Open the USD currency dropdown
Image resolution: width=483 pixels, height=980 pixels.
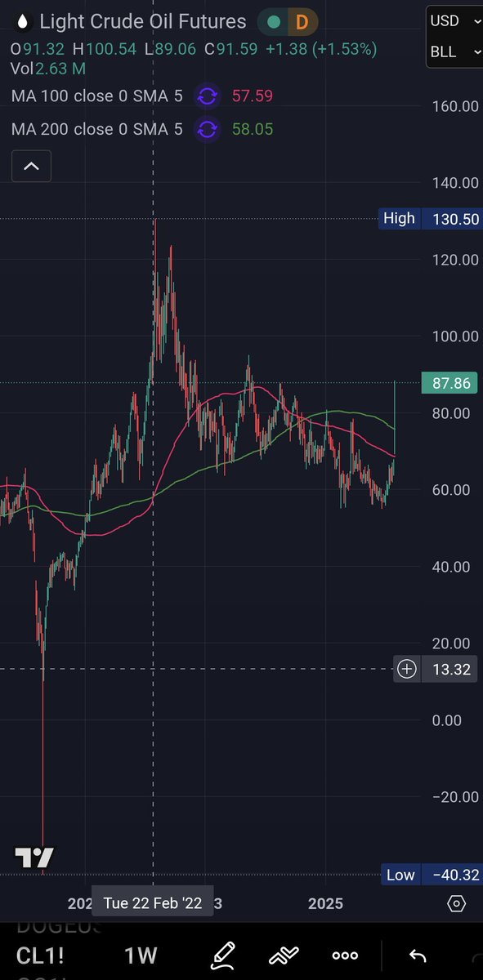[454, 21]
